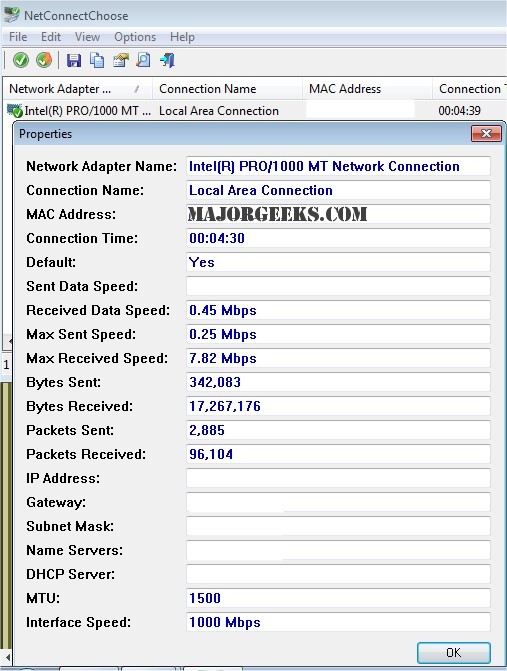Click the IP Address field
This screenshot has width=507, height=671.
pos(338,478)
